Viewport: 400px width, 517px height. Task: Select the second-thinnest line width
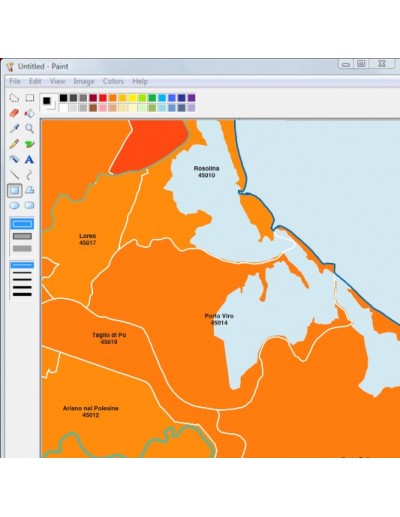22,273
